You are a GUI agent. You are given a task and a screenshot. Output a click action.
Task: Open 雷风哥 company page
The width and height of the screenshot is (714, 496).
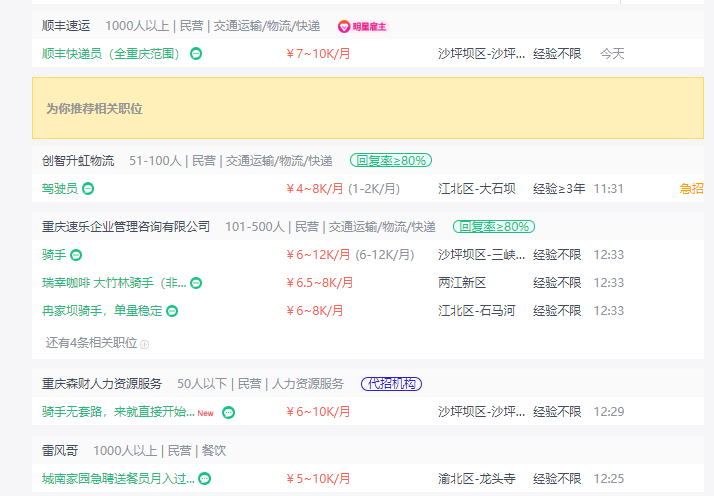coord(60,451)
